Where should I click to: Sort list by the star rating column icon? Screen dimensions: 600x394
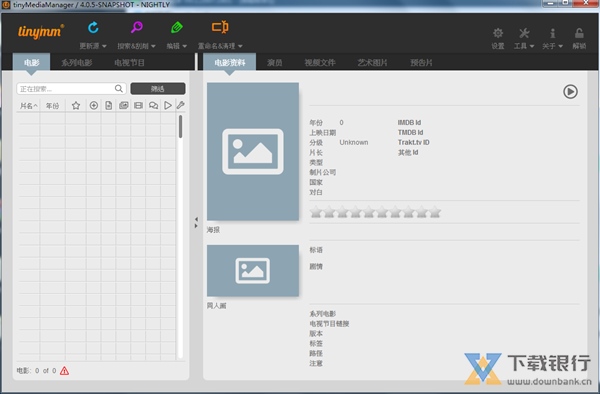[x=76, y=106]
